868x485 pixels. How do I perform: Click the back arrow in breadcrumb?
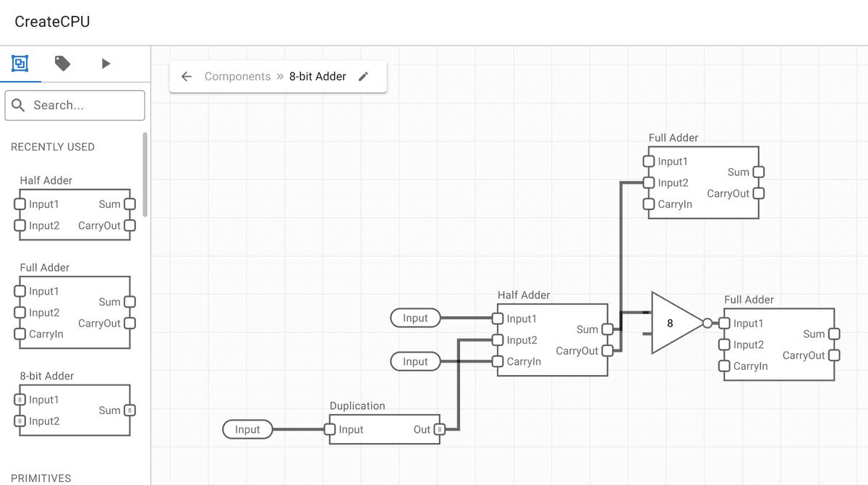coord(187,77)
